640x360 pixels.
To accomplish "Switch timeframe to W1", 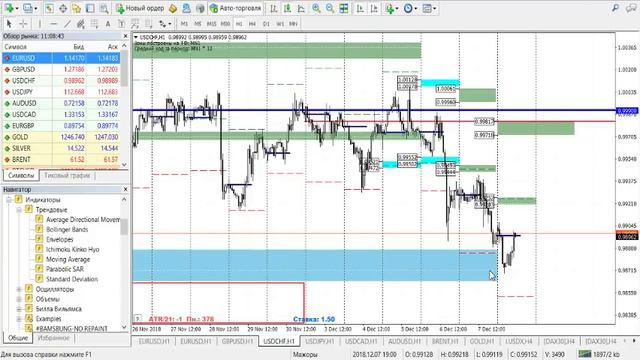I will coord(280,24).
